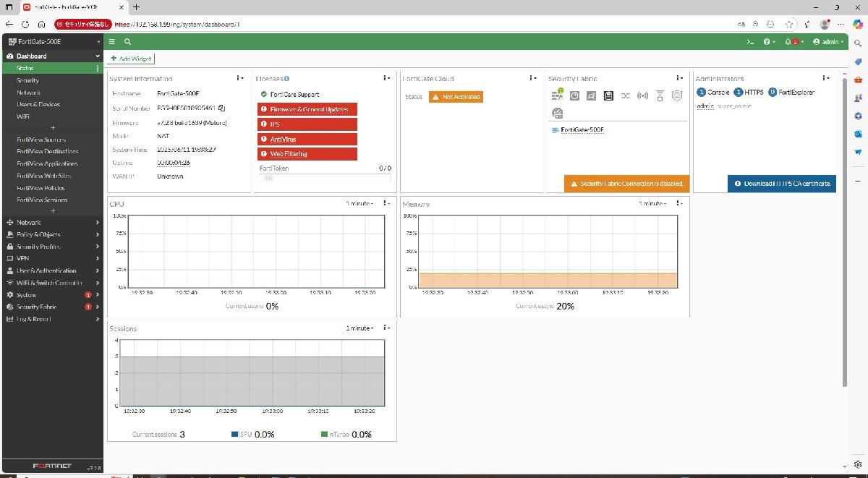
Task: Open FortiView Web Sites
Action: [x=52, y=176]
